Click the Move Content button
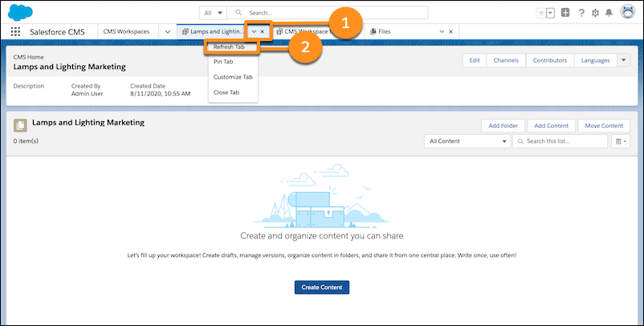 coord(604,125)
